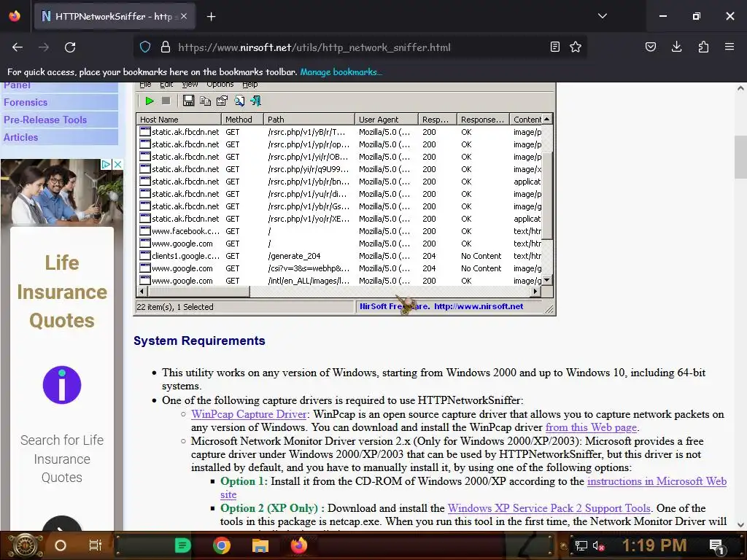
Task: Close the HTTPNetworkSniffer tab
Action: (184, 16)
